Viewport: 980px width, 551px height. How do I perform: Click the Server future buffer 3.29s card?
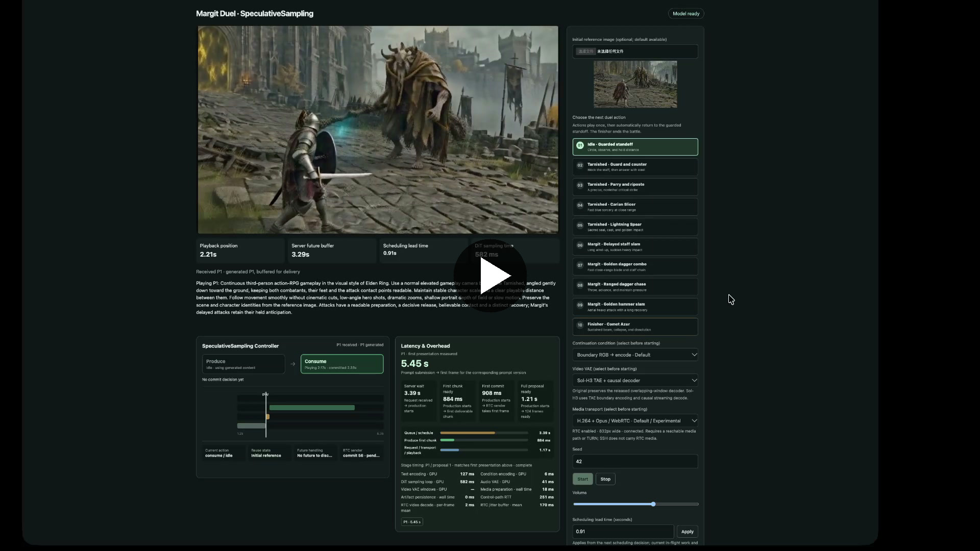pos(332,251)
